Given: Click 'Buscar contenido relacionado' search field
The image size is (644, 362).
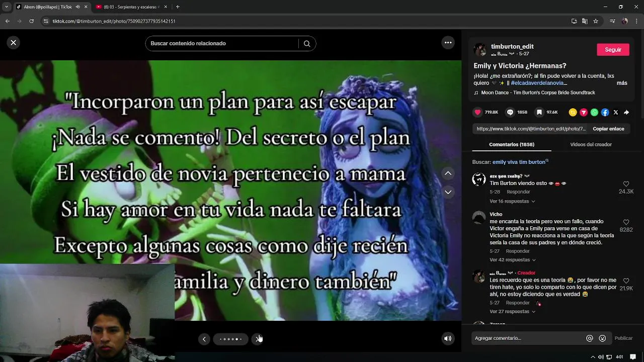Looking at the screenshot, I should pyautogui.click(x=222, y=44).
